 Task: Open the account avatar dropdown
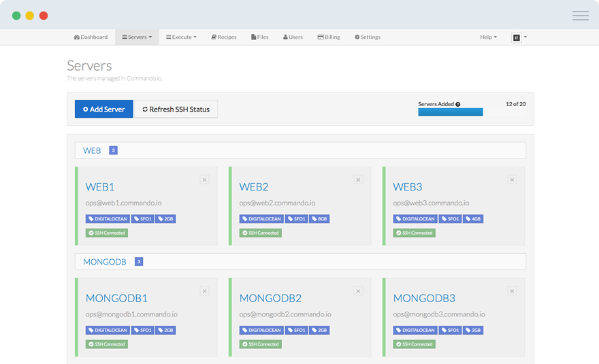[x=519, y=37]
